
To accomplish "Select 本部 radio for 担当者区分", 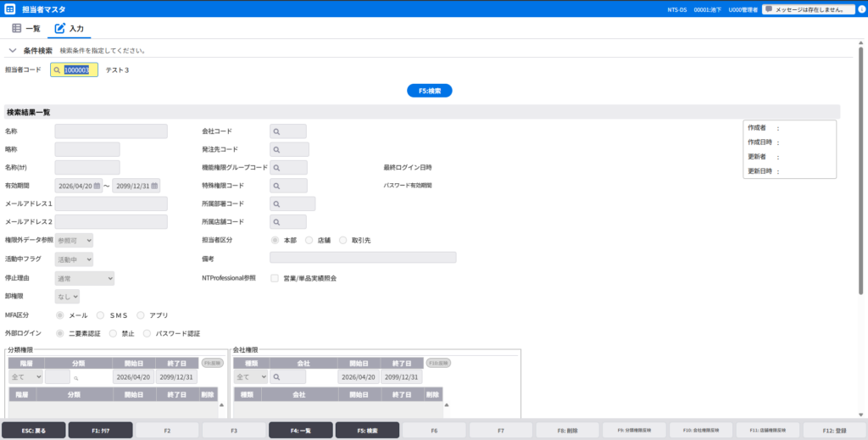I will pos(275,240).
